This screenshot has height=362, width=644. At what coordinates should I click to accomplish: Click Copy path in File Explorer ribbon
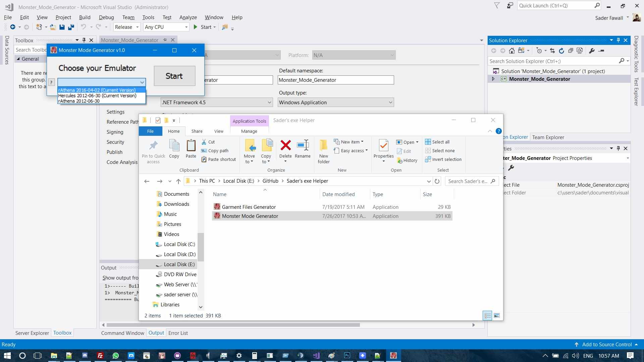pyautogui.click(x=215, y=151)
